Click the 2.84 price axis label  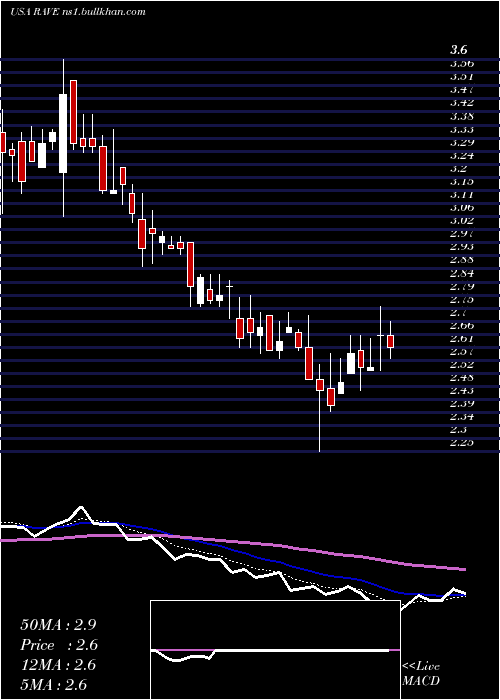(x=462, y=273)
